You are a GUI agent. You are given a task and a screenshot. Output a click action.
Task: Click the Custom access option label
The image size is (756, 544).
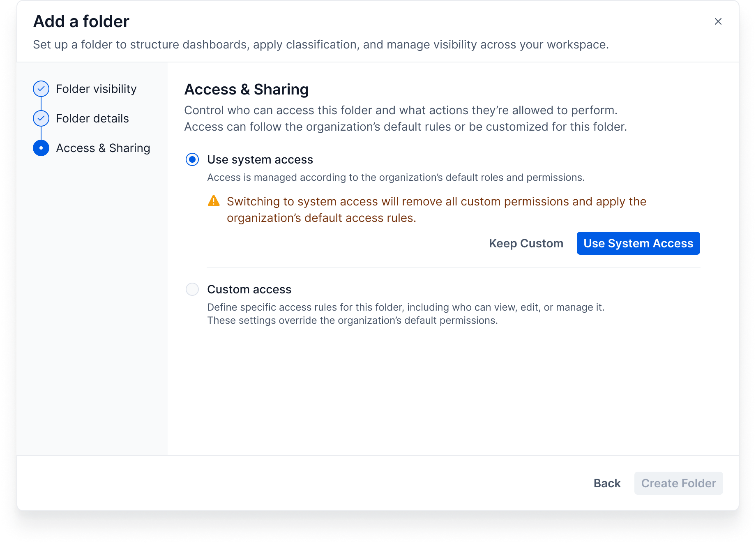pos(249,289)
